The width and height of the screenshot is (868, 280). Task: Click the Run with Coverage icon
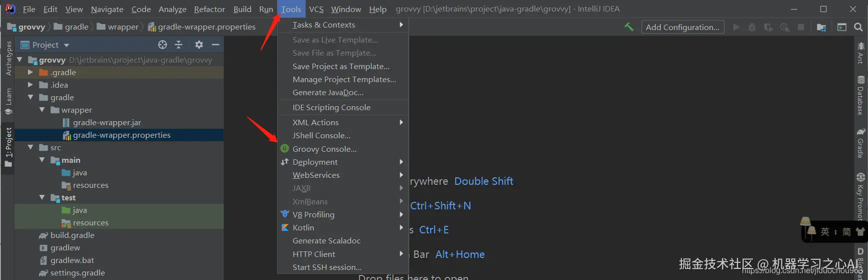(x=768, y=27)
